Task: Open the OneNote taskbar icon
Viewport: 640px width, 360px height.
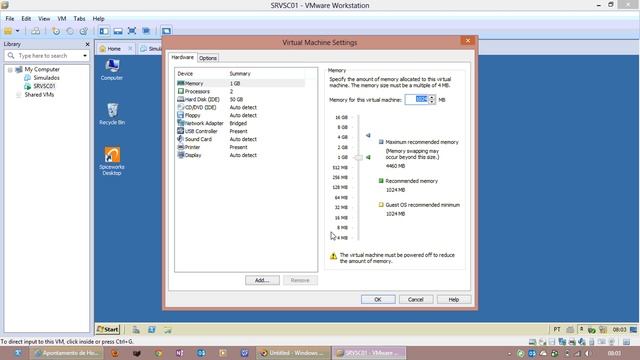Action: pyautogui.click(x=180, y=353)
